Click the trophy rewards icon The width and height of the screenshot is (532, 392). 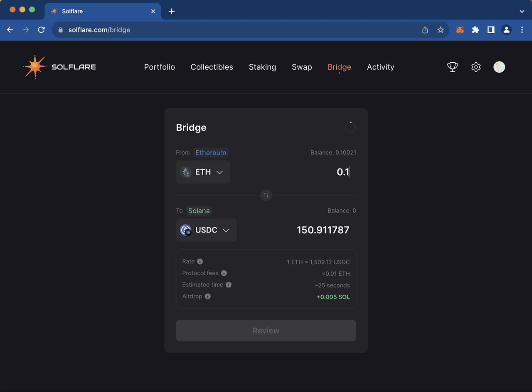pos(452,67)
